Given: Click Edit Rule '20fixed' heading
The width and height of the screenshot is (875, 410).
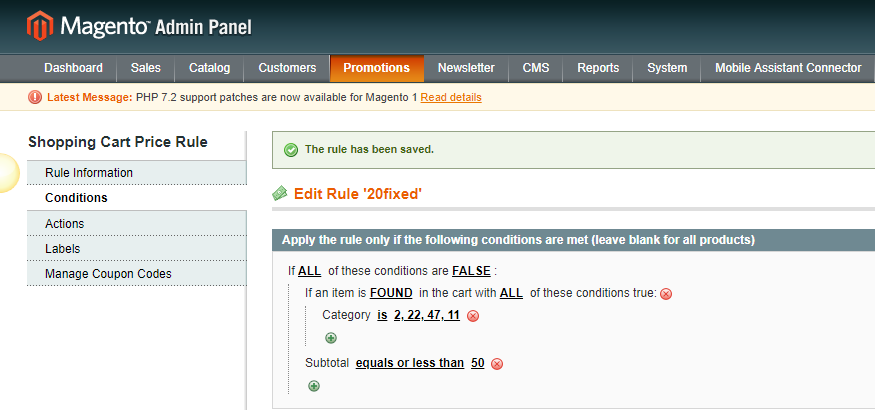Looking at the screenshot, I should [358, 194].
